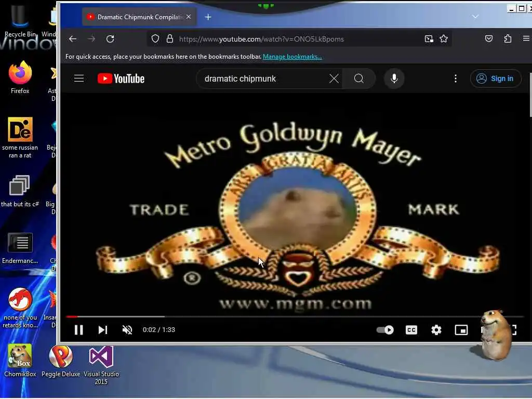Clear the search query with X
The width and height of the screenshot is (532, 399).
[334, 79]
